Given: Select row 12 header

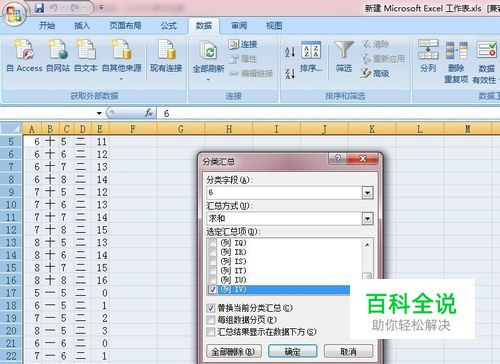Looking at the screenshot, I should 11,230.
